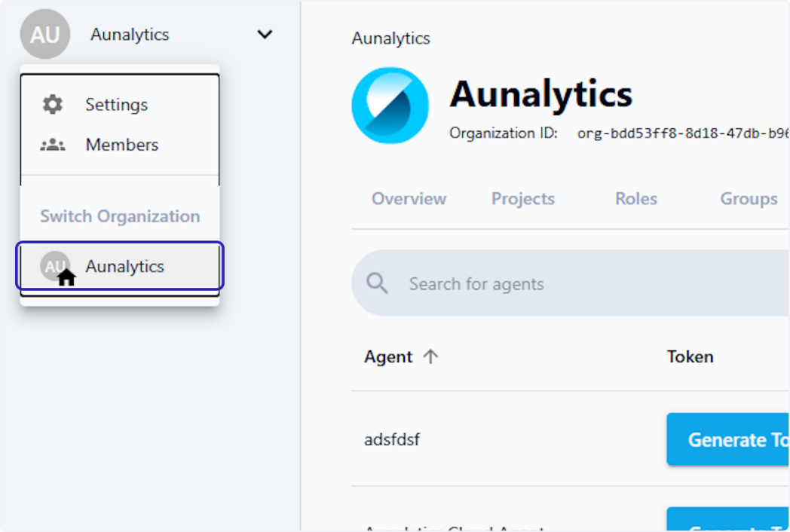The width and height of the screenshot is (790, 532).
Task: Click the Switch Organization heading
Action: (120, 216)
